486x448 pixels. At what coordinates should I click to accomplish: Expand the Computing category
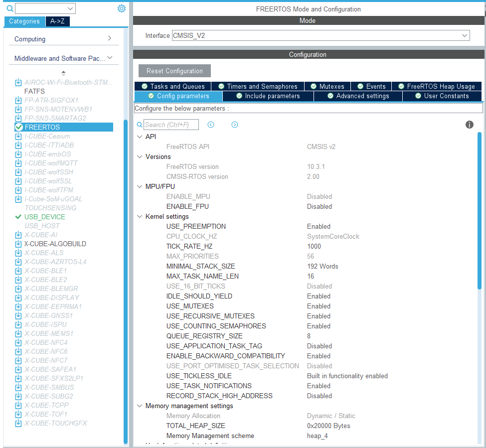109,38
